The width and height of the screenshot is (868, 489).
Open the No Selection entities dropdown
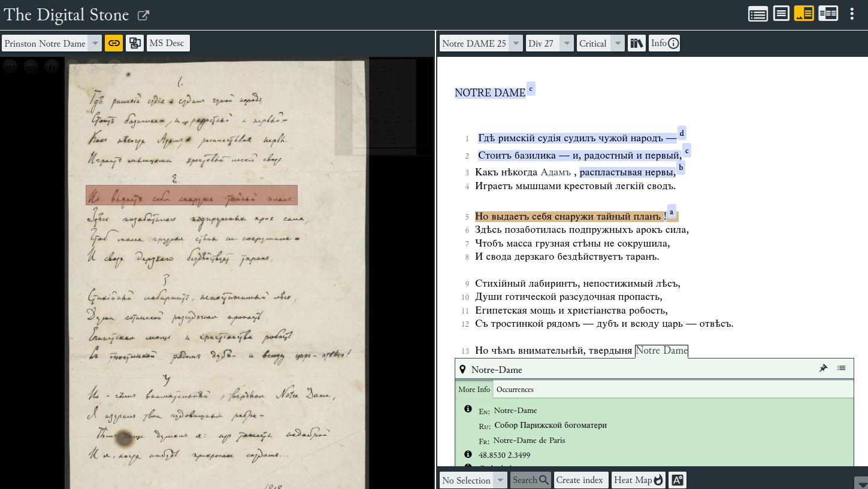coord(473,480)
